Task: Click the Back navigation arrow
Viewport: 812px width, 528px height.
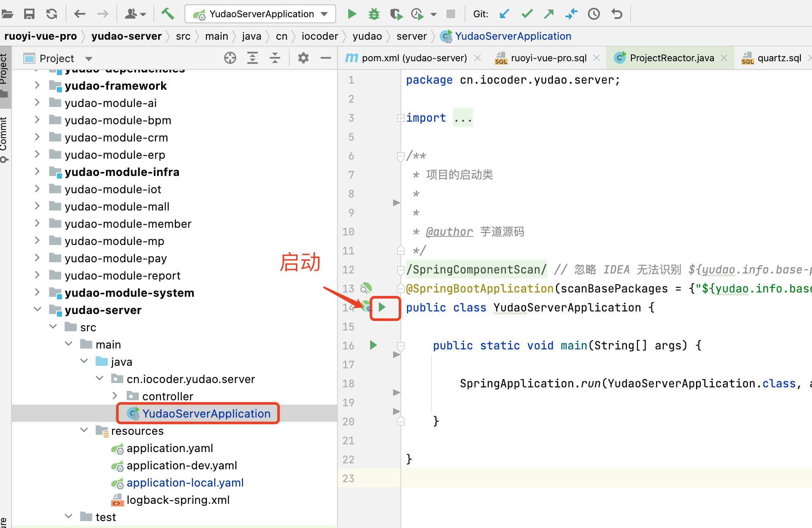Action: (x=80, y=14)
